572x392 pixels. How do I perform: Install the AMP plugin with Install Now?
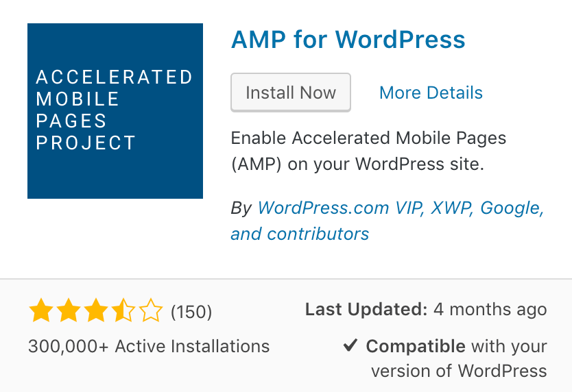[291, 93]
